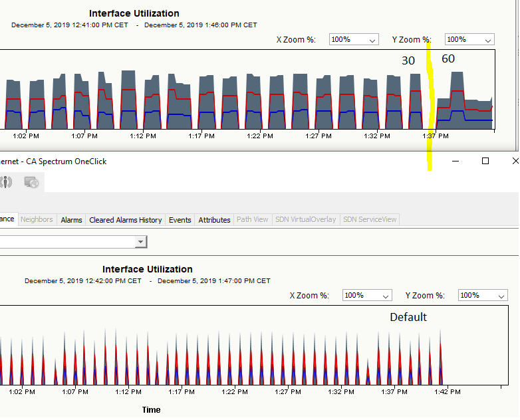This screenshot has width=520, height=420.
Task: Open Y Zoom % dropdown in upper chart
Action: coord(469,39)
